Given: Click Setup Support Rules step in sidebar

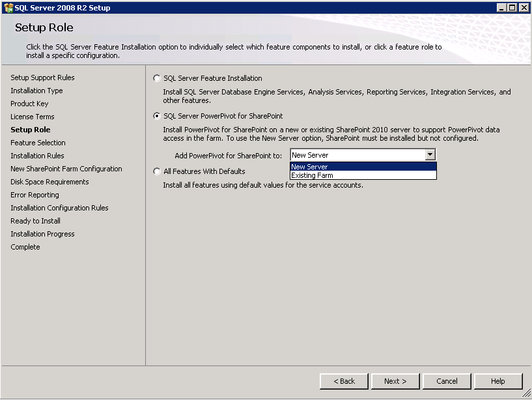Looking at the screenshot, I should click(x=42, y=78).
